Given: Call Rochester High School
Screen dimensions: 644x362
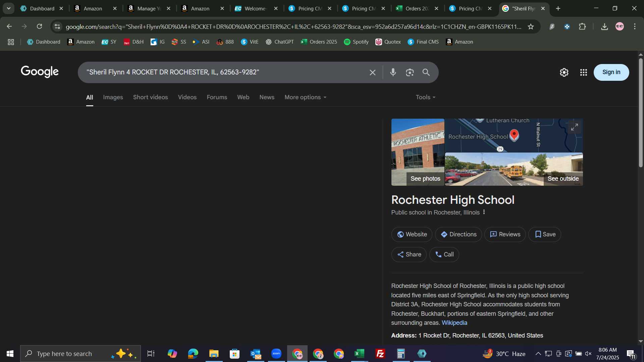Looking at the screenshot, I should pos(444,255).
